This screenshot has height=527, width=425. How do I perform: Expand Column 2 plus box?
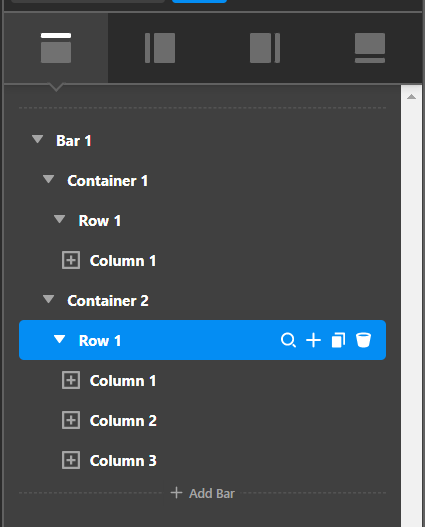(71, 420)
